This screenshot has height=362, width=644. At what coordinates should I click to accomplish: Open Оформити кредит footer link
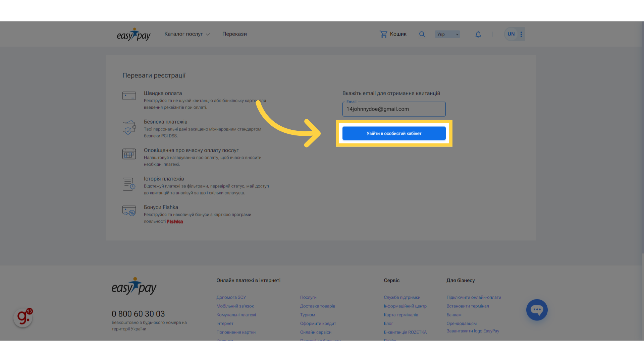(x=318, y=323)
